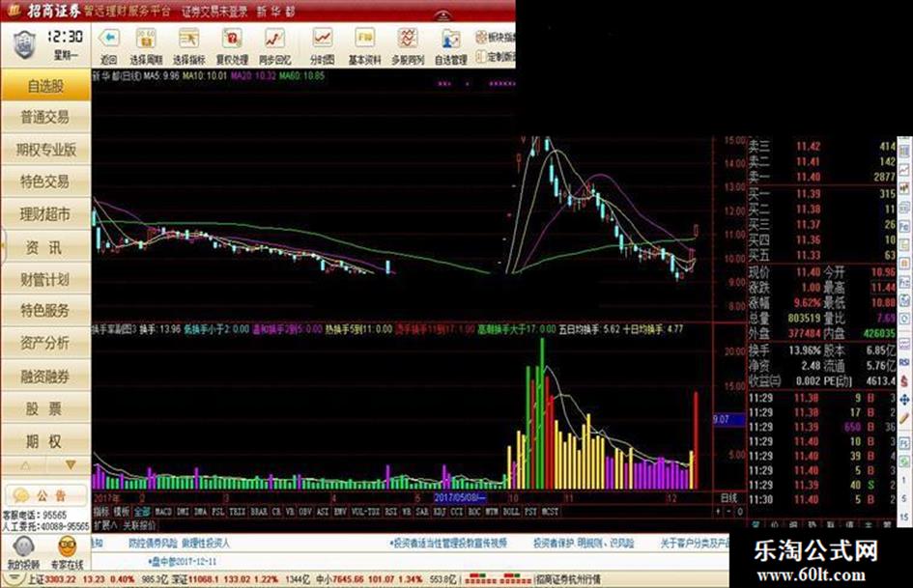Screen dimensions: 913x588
Task: Click the 返回 back arrow icon
Action: click(109, 39)
